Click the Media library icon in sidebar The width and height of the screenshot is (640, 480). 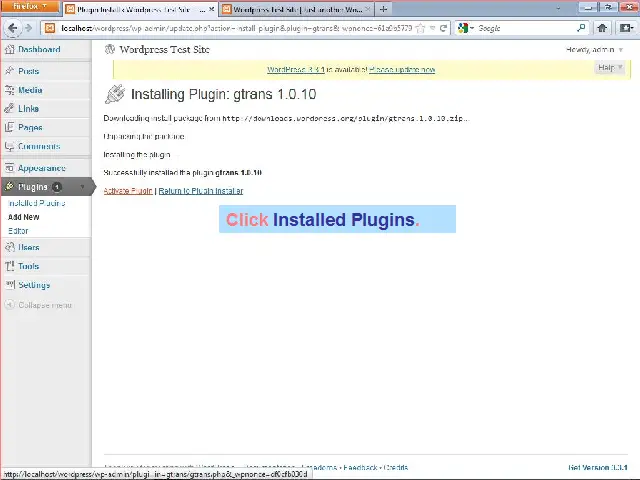point(9,90)
